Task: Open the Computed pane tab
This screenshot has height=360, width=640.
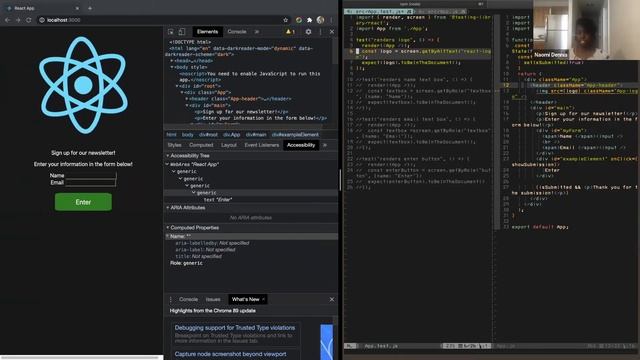Action: coord(201,145)
